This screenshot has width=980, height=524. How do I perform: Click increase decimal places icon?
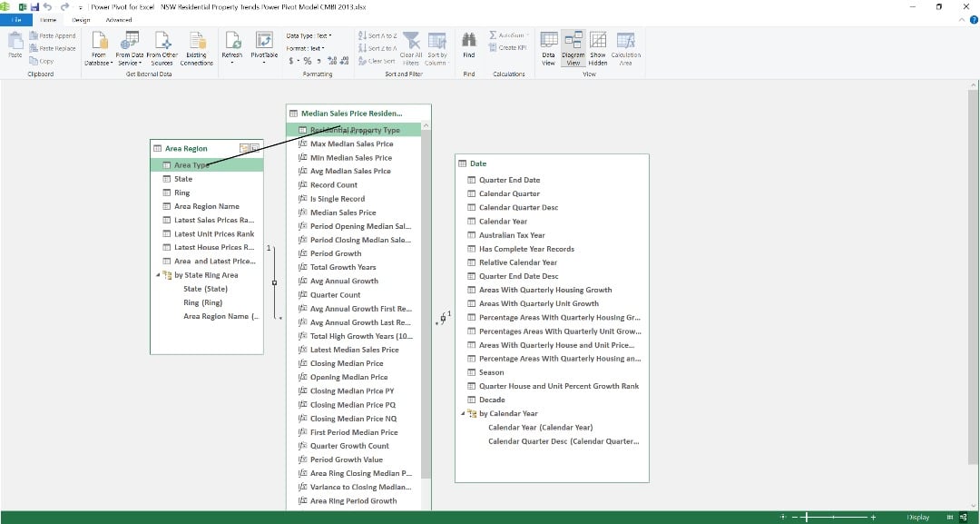pyautogui.click(x=332, y=61)
